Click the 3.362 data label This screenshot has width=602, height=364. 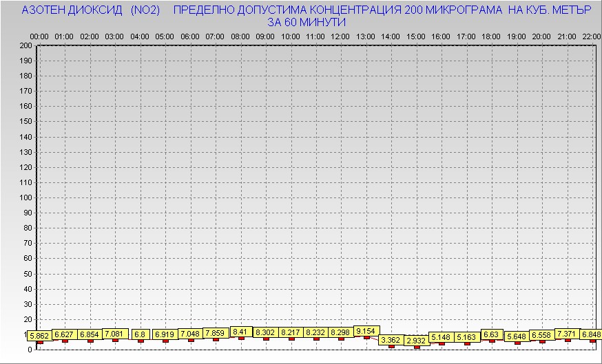point(391,340)
